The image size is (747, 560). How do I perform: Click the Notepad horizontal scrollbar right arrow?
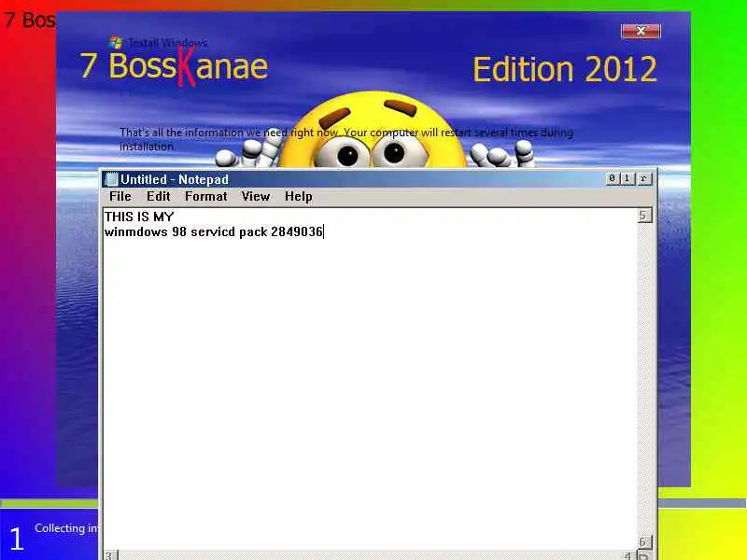pos(629,555)
